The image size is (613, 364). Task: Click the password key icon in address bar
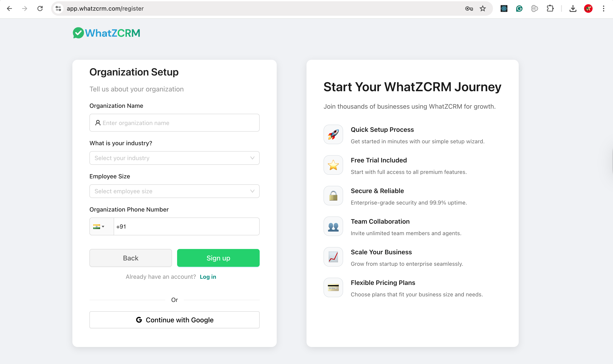click(x=469, y=9)
